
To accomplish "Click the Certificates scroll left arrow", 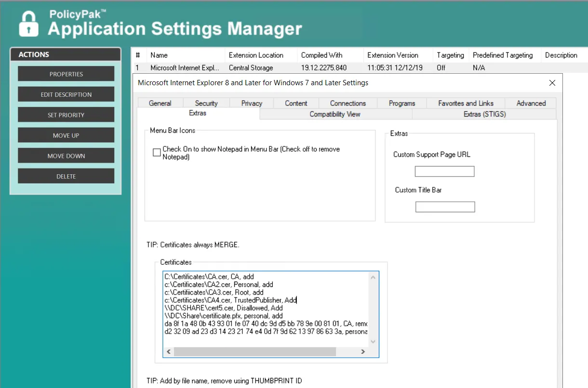I will (168, 352).
